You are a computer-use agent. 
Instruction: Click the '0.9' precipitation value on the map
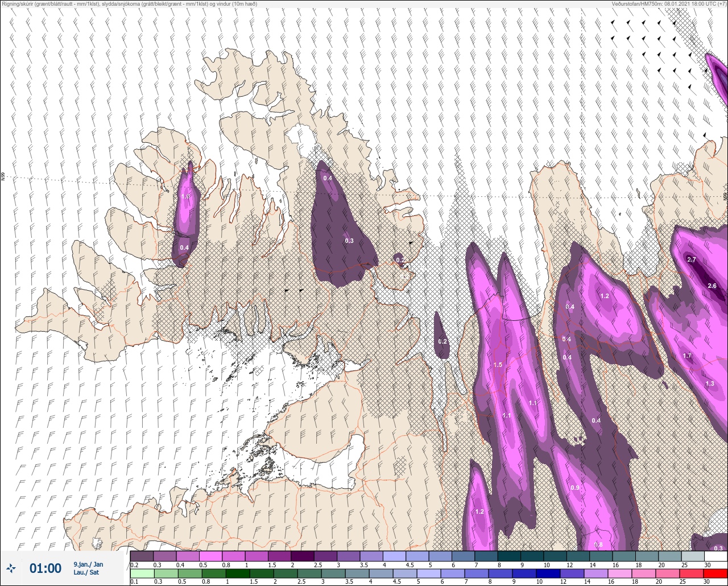point(575,488)
